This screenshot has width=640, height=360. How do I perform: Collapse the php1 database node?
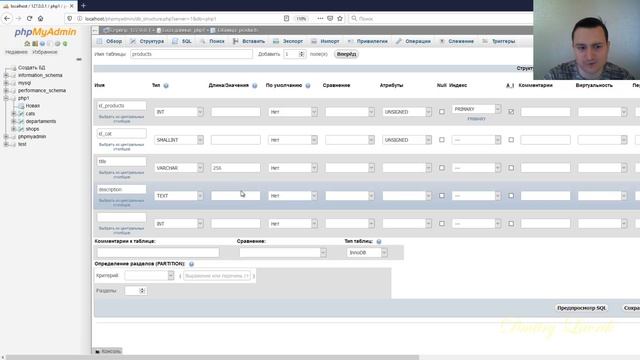tap(6, 98)
